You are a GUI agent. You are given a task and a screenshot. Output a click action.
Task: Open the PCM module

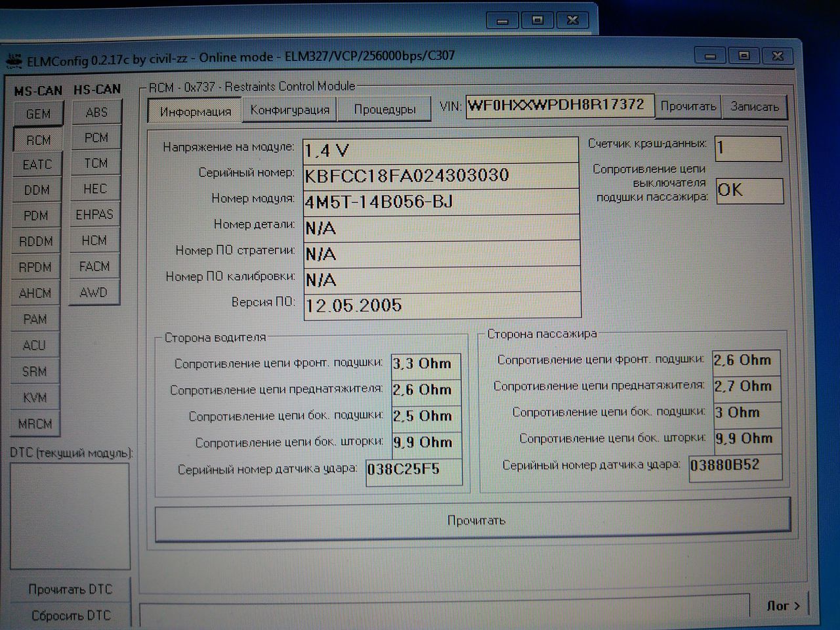coord(96,138)
